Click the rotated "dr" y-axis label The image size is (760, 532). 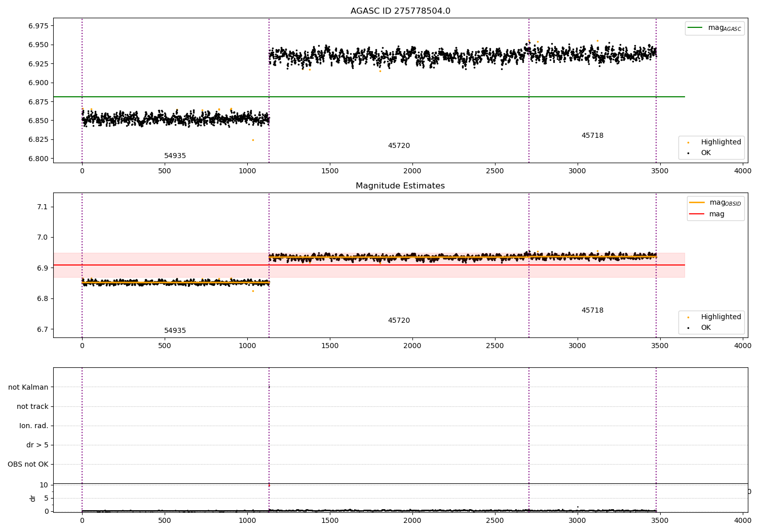(x=33, y=498)
